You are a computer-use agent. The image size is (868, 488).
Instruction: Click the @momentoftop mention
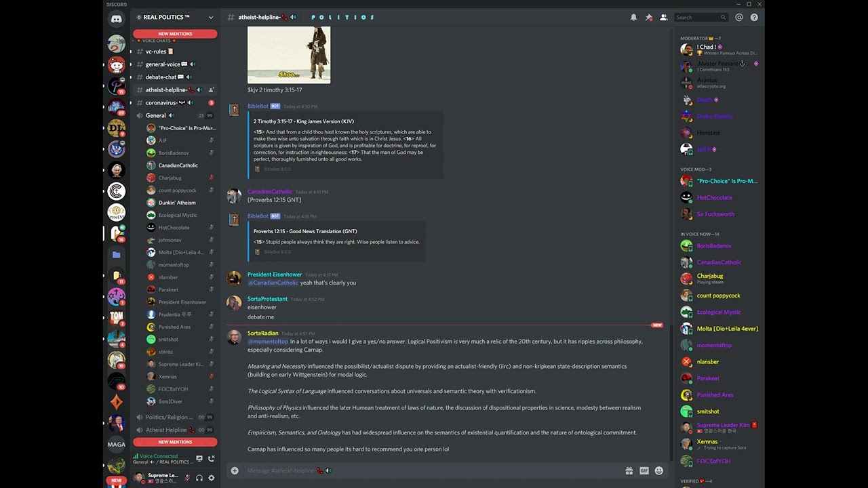click(x=268, y=342)
